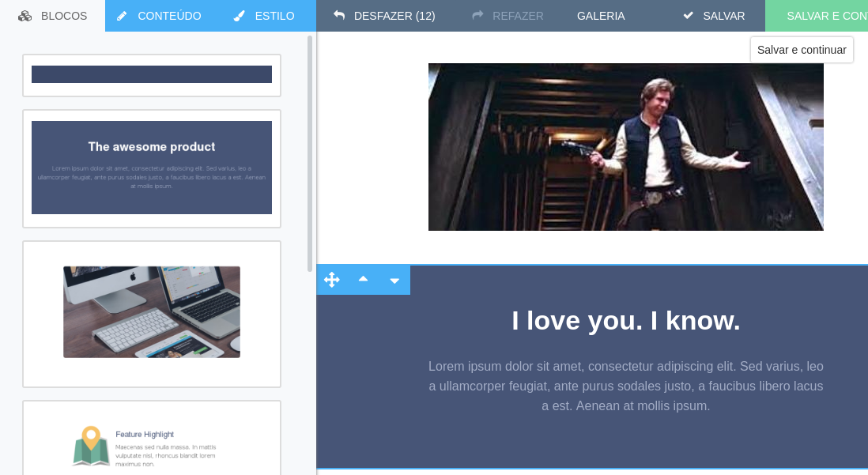Screen dimensions: 868x475
Task: Click the pencil icon beside Conteúdo
Action: tap(122, 16)
